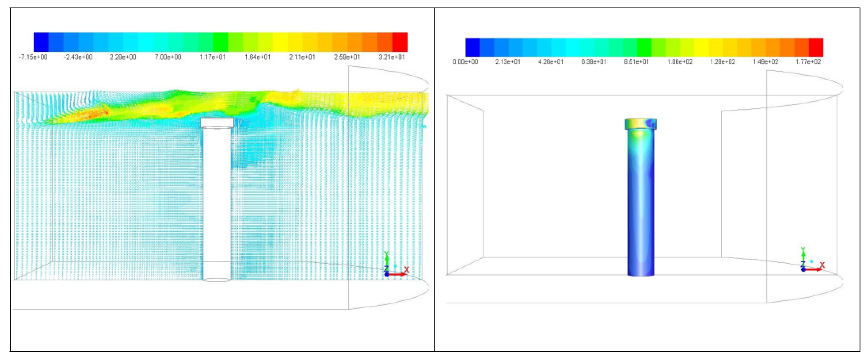Click the green Y axis arrow in left plot

pos(387,259)
